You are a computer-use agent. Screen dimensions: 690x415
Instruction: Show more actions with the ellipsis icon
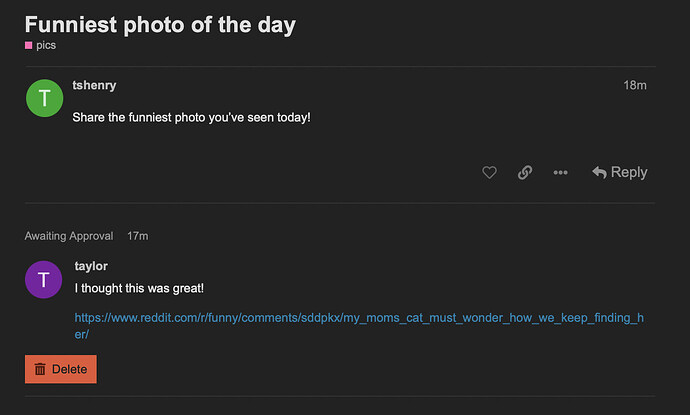[560, 173]
